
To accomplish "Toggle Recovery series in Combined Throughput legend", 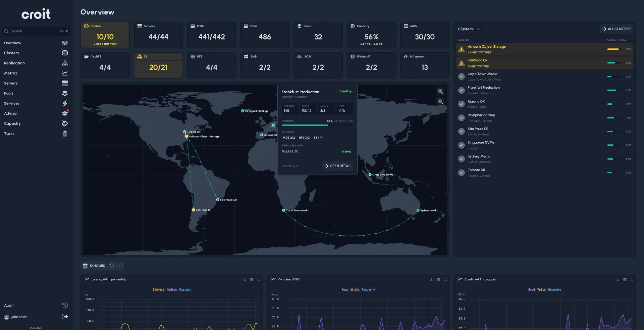I will (554, 290).
